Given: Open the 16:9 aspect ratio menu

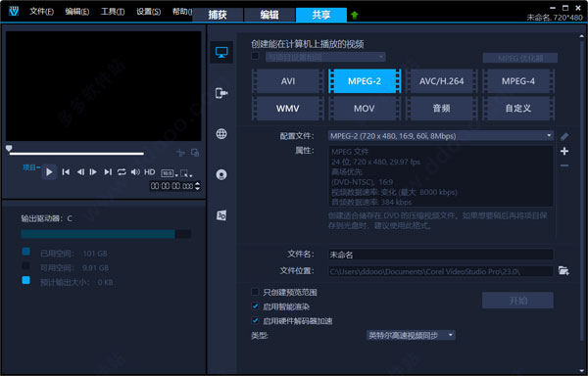Looking at the screenshot, I should (x=170, y=173).
